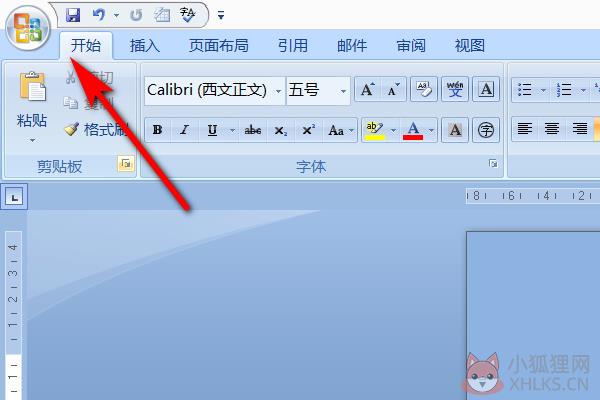Open the Aa change case menu
The height and width of the screenshot is (400, 600).
coord(340,130)
